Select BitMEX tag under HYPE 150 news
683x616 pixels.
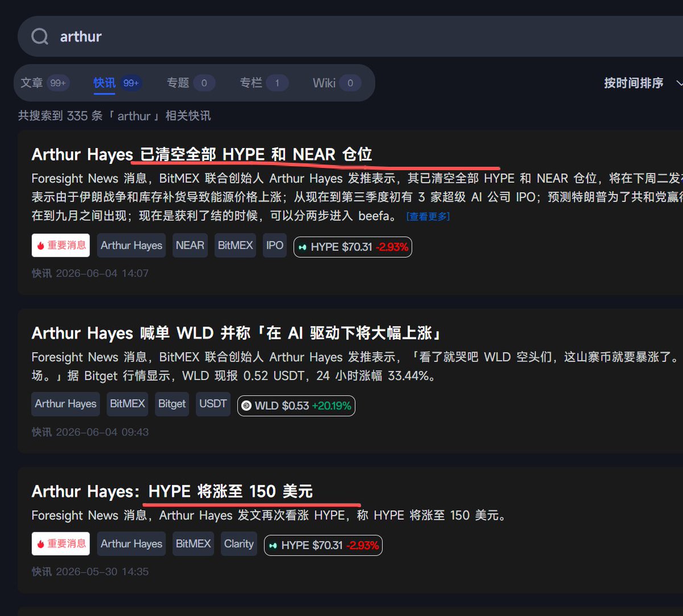pyautogui.click(x=194, y=544)
